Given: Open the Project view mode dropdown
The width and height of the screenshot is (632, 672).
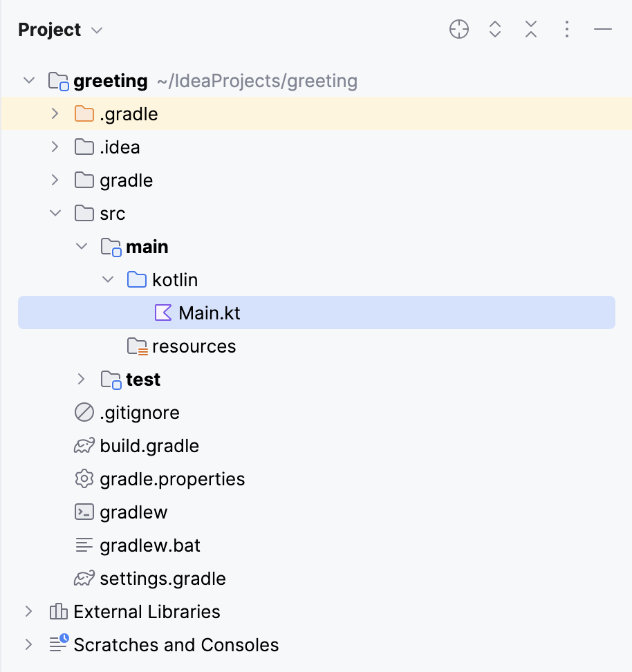Looking at the screenshot, I should coord(95,30).
